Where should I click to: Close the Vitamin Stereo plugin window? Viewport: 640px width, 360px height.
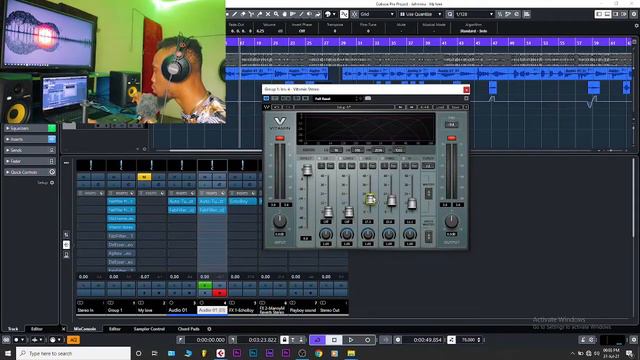pyautogui.click(x=466, y=89)
